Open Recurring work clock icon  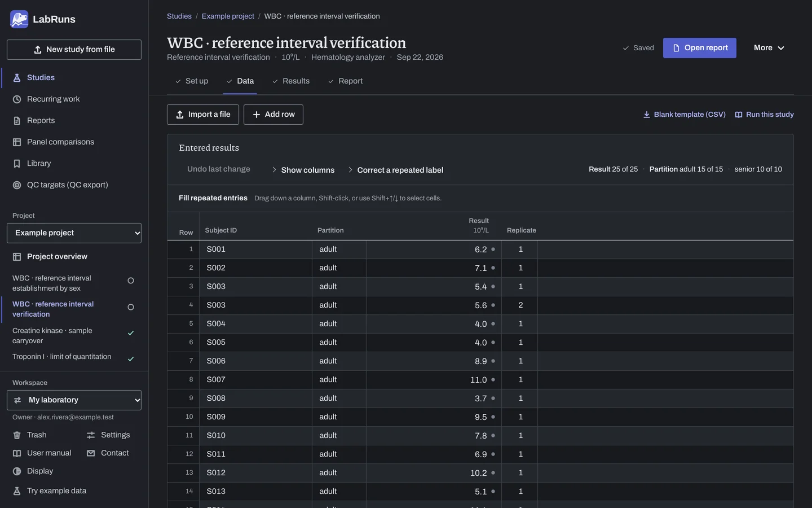[x=17, y=99]
